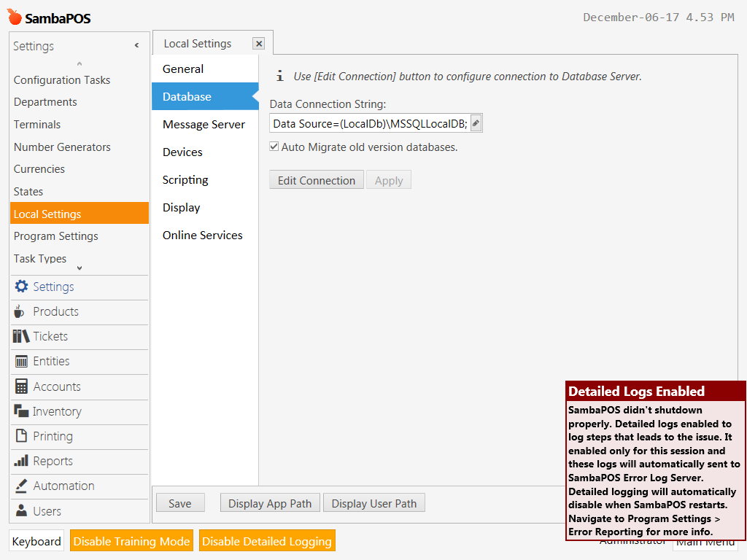Viewport: 747px width, 560px height.
Task: Click Display User Path button
Action: (x=374, y=503)
